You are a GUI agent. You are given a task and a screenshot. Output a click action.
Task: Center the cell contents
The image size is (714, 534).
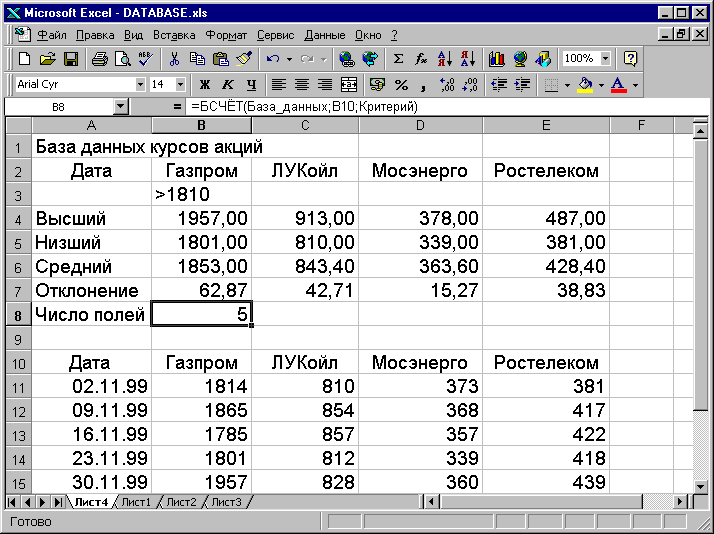tap(302, 85)
